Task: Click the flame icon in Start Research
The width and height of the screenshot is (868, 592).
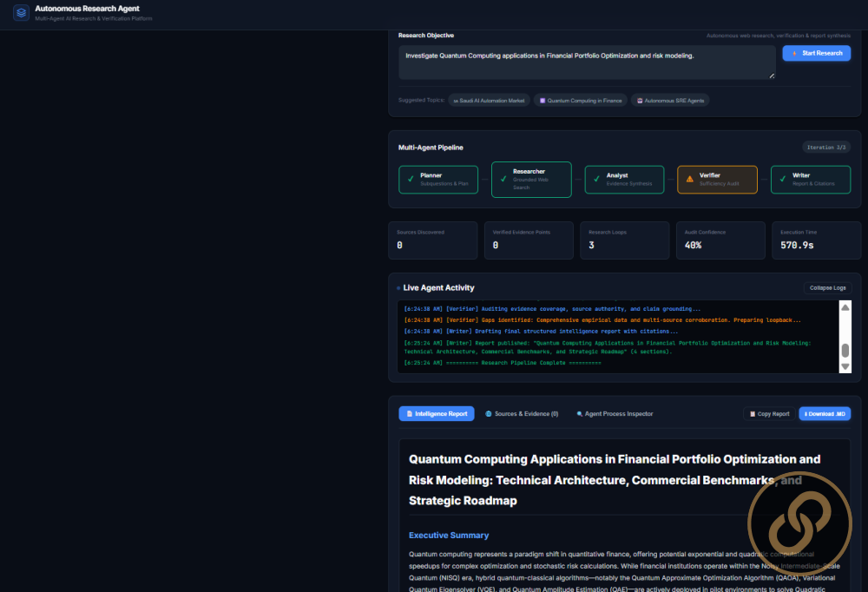Action: click(794, 53)
